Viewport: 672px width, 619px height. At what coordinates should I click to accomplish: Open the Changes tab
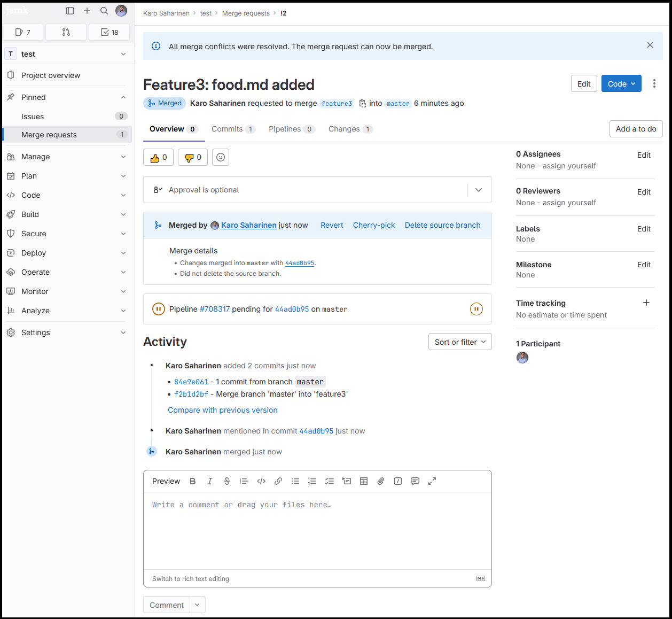point(350,129)
